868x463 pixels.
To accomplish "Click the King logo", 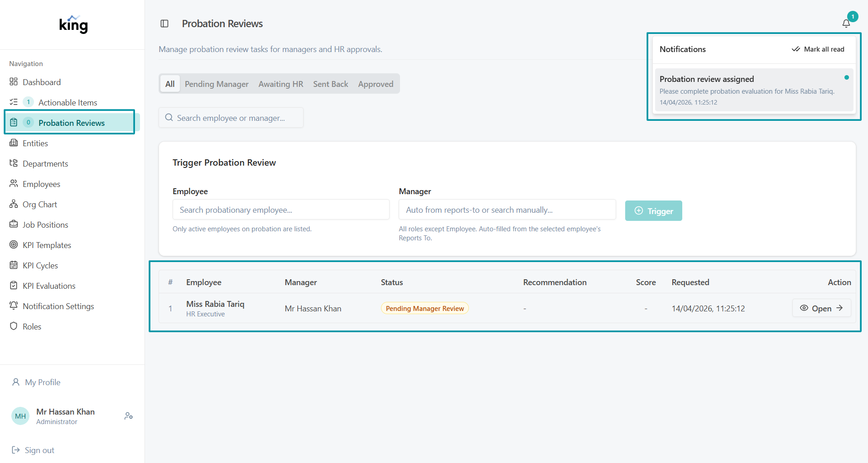I will (73, 24).
